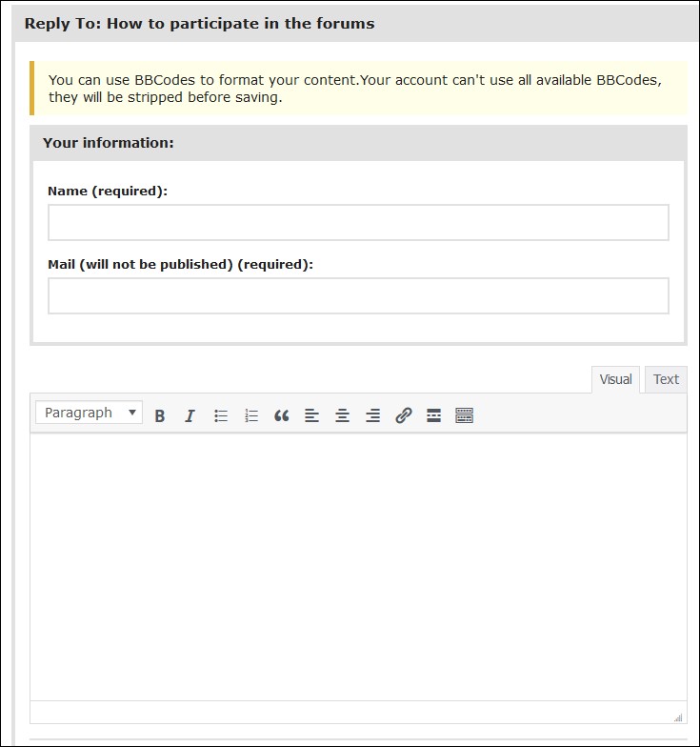
Task: Grab the editor resize handle
Action: click(678, 717)
